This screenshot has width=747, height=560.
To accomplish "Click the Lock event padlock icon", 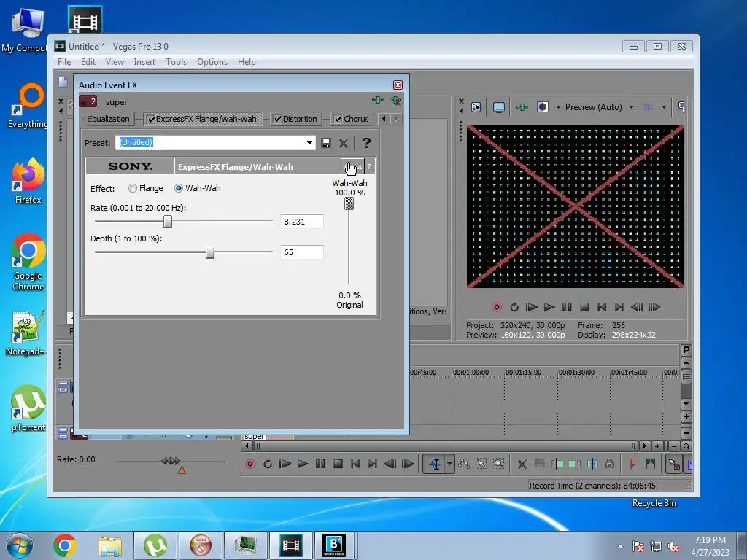I will [x=609, y=464].
